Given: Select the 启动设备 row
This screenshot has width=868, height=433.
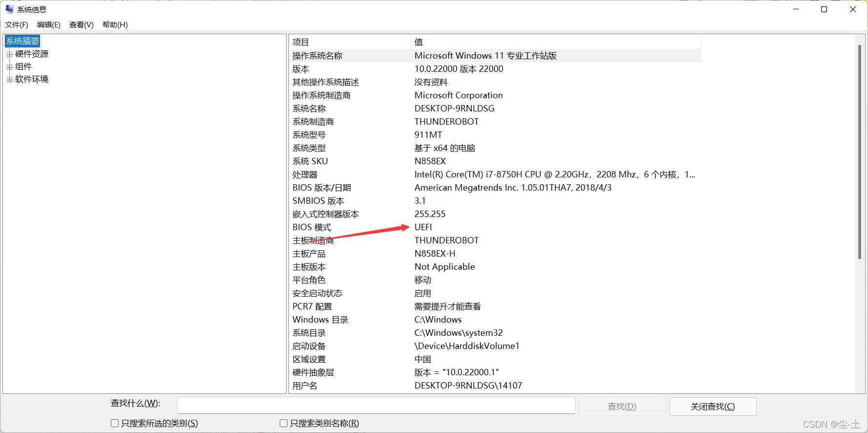Looking at the screenshot, I should click(x=496, y=346).
